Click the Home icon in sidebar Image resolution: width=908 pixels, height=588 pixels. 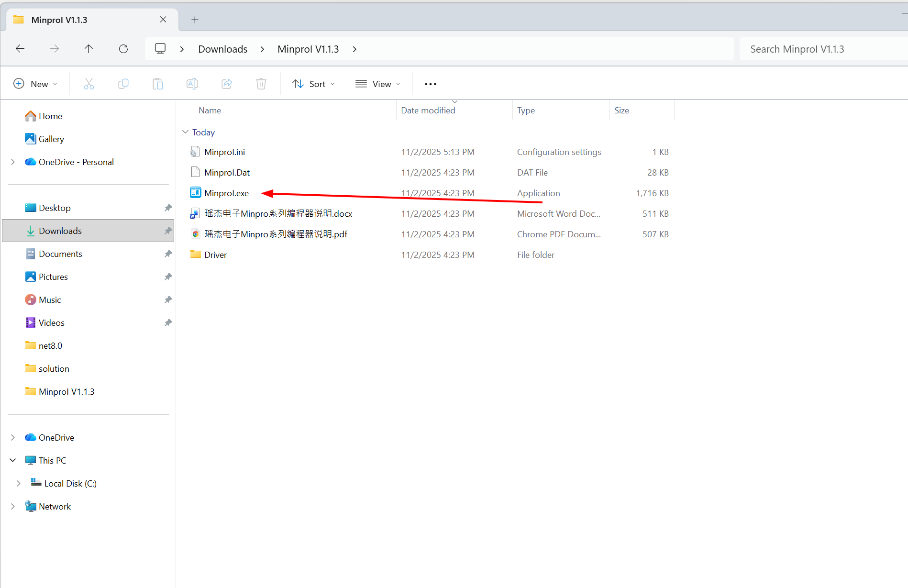coord(31,116)
